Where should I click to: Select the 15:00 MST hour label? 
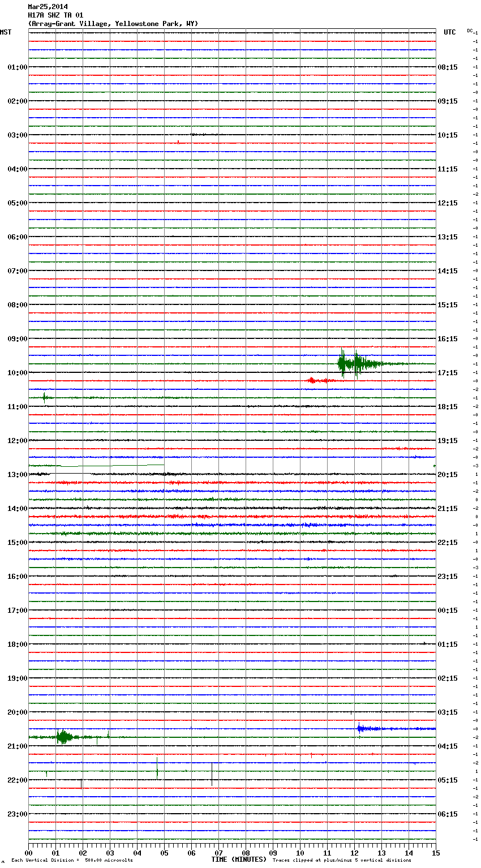pos(17,543)
